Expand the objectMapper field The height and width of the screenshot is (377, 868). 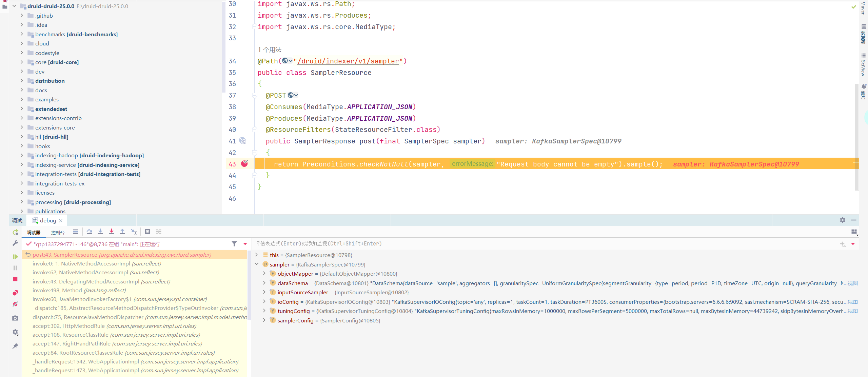tap(264, 273)
